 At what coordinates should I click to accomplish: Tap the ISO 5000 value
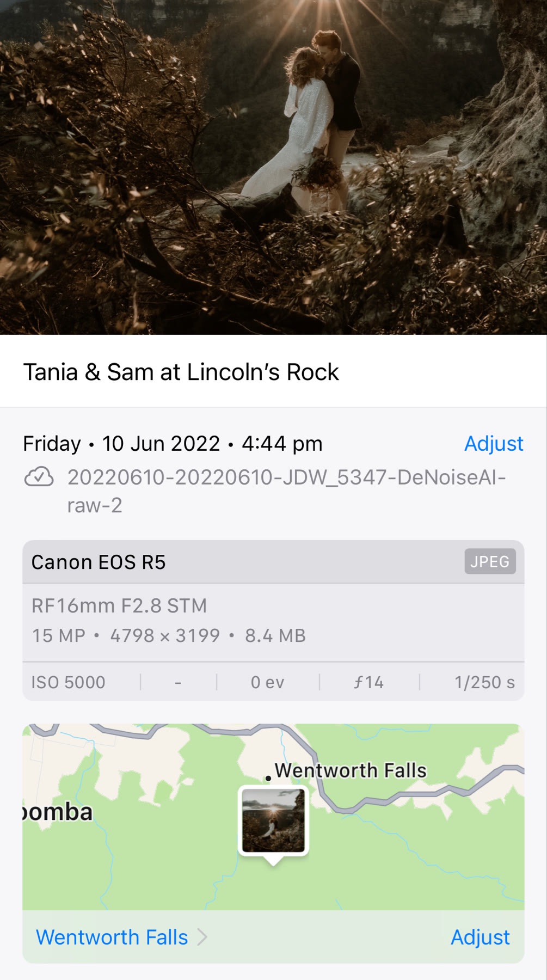click(68, 682)
